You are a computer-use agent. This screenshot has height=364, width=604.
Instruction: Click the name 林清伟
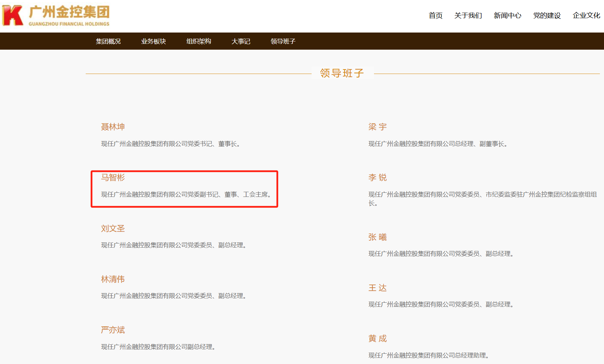click(113, 279)
